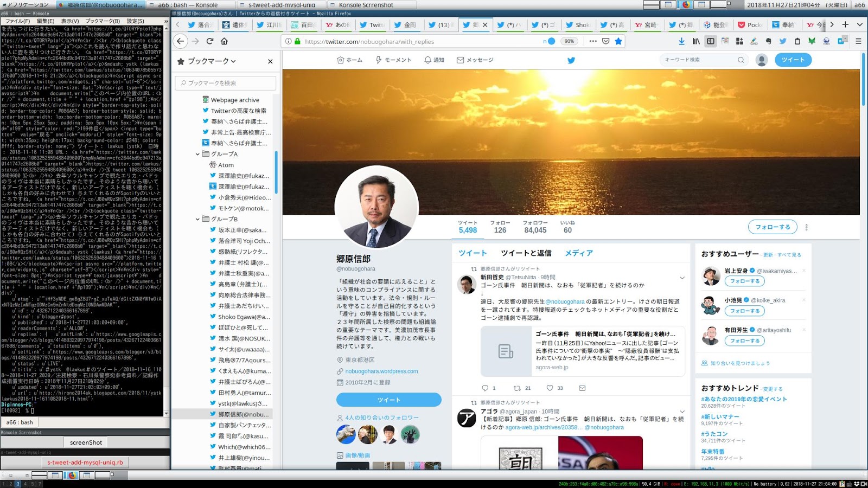Follow 郷原信郎 with フォローする button
This screenshot has width=868, height=488.
coord(773,227)
